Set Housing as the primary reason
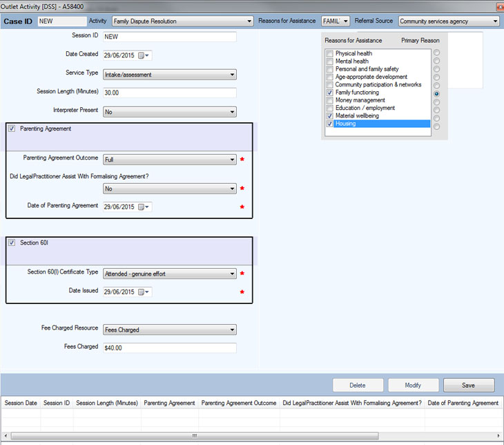Image resolution: width=504 pixels, height=445 pixels. (436, 125)
